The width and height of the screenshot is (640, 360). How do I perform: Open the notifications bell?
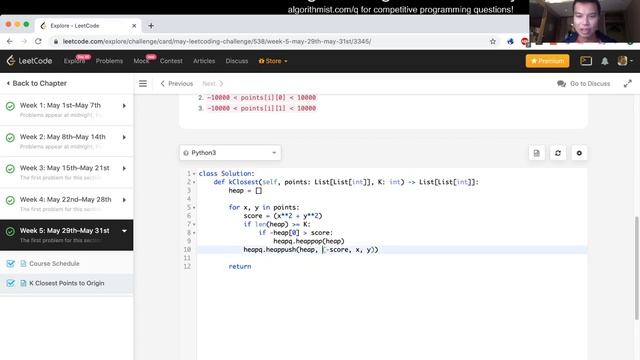[x=604, y=61]
